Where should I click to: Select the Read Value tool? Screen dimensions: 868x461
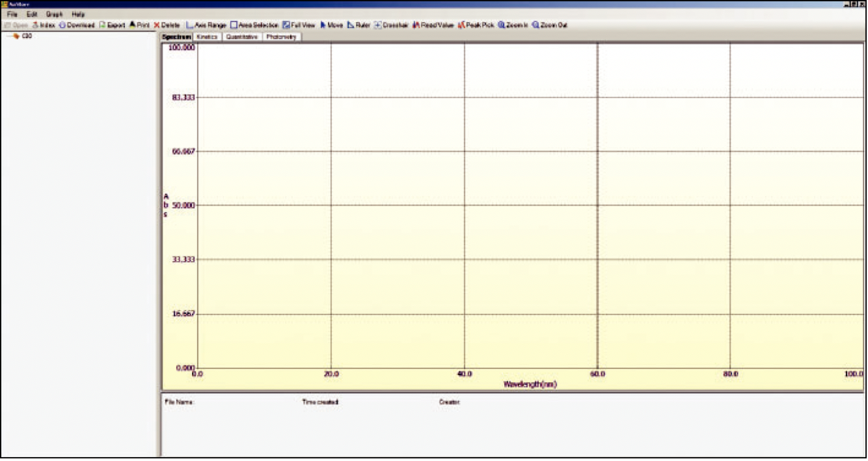tap(433, 25)
